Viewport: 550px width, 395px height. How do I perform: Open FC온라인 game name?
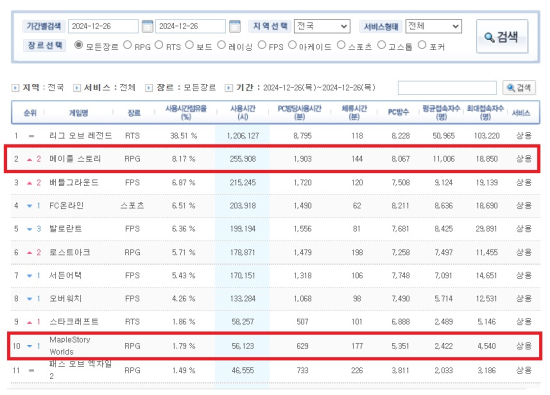tap(66, 206)
